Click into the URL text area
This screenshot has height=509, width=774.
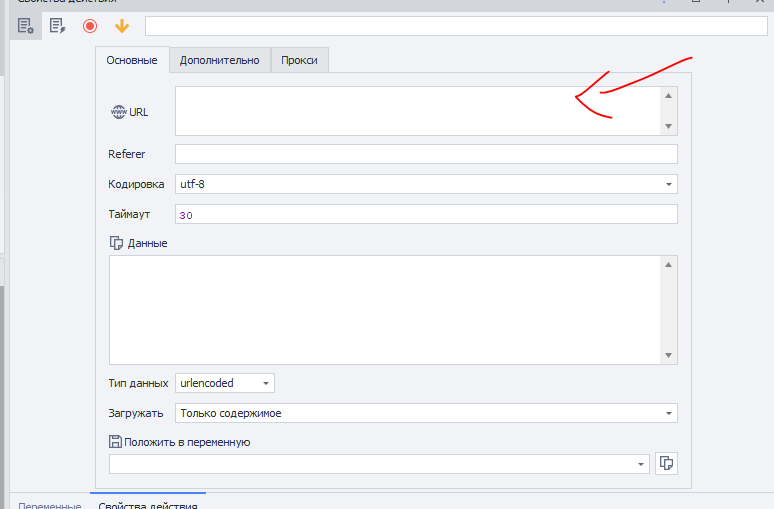tap(418, 111)
